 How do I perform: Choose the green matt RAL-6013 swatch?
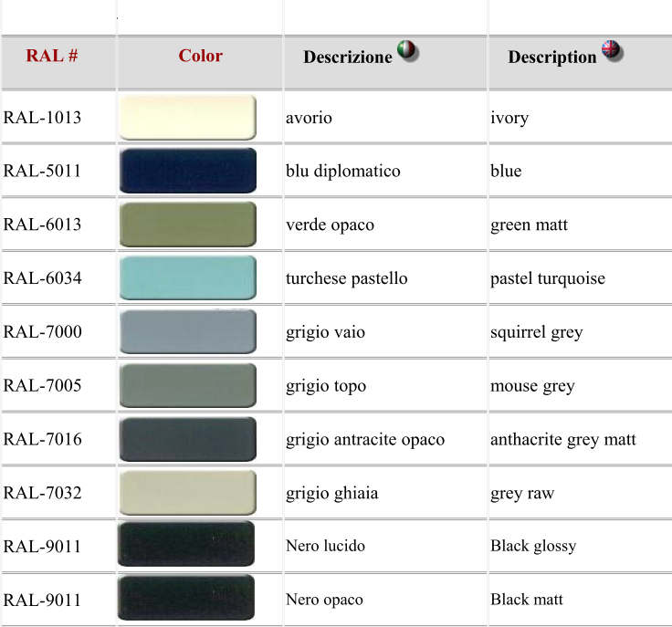pyautogui.click(x=188, y=225)
